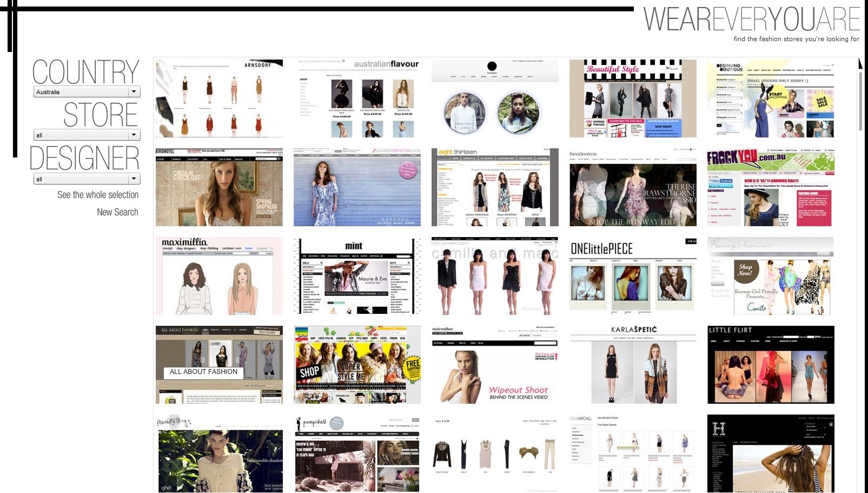
Task: Open the maximillia store thumbnail
Action: click(x=219, y=276)
